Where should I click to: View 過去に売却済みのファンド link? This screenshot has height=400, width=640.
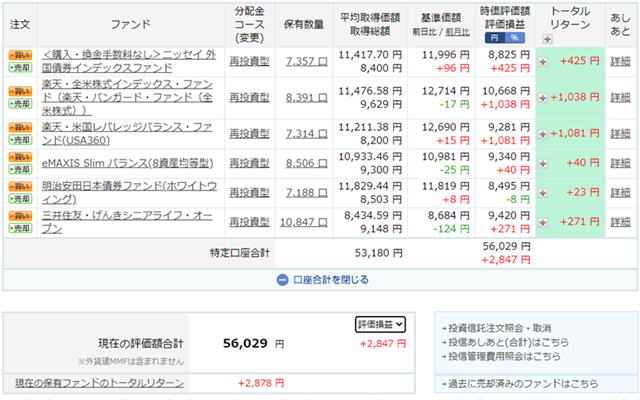pos(518,384)
